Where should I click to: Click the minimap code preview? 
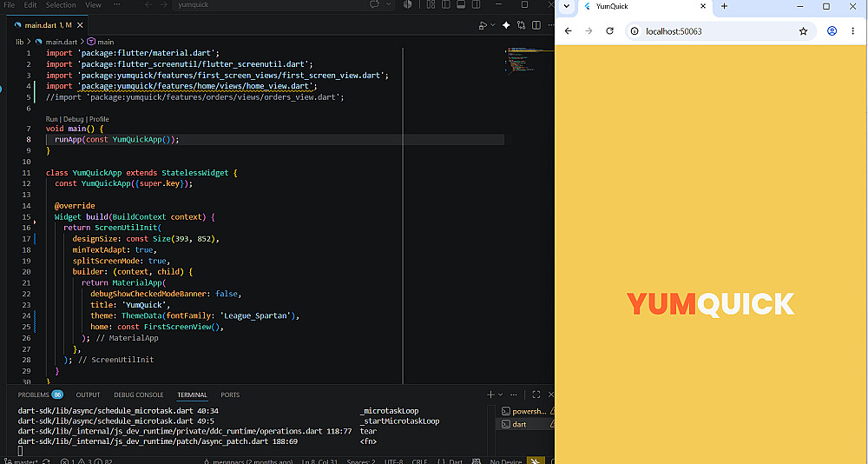coord(529,60)
